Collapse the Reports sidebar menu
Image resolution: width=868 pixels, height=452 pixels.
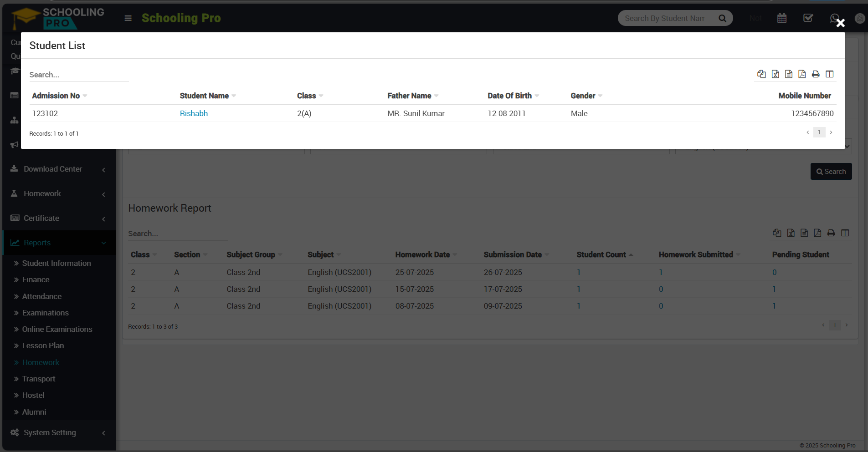click(x=59, y=243)
